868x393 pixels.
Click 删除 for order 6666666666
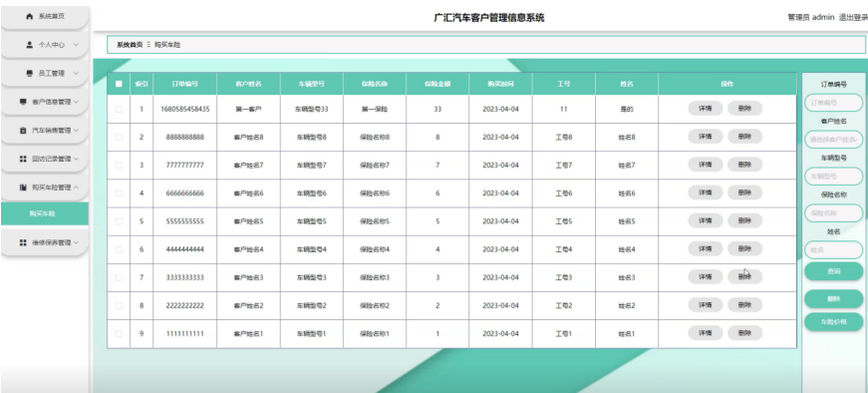click(x=744, y=193)
